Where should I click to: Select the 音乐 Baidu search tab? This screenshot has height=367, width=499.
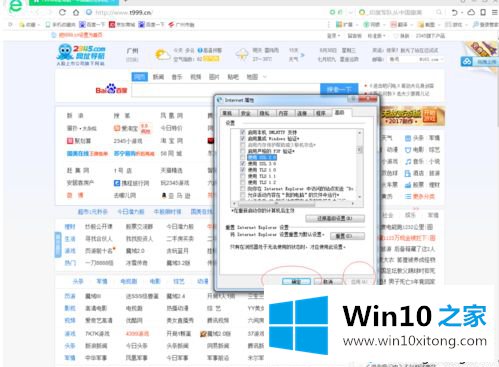coord(177,77)
